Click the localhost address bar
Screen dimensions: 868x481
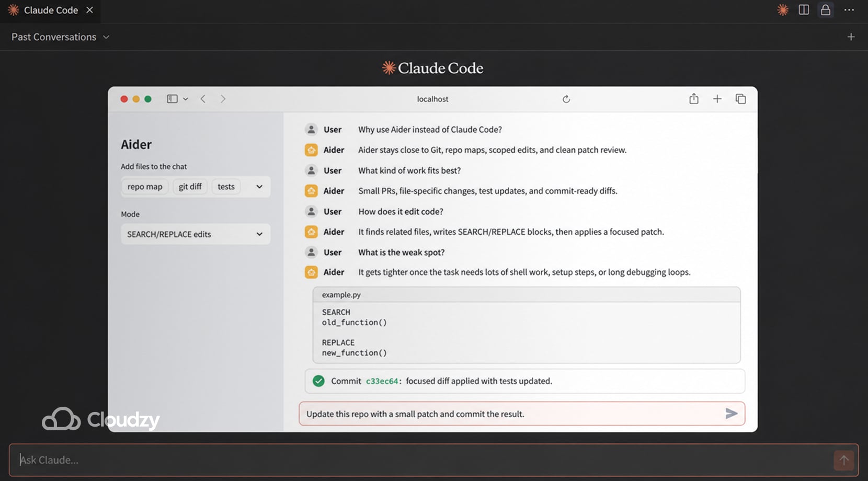(432, 99)
